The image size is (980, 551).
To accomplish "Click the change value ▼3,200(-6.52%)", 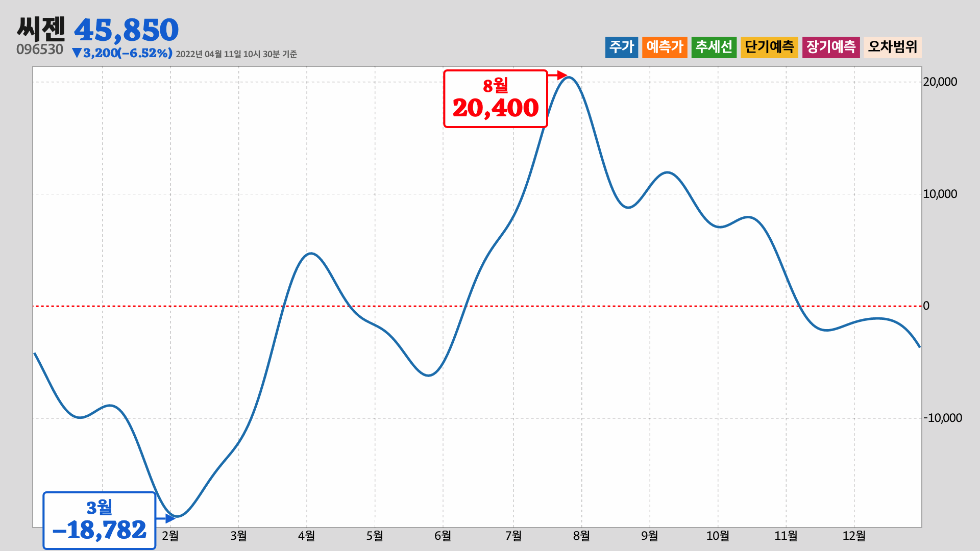I will 122,53.
